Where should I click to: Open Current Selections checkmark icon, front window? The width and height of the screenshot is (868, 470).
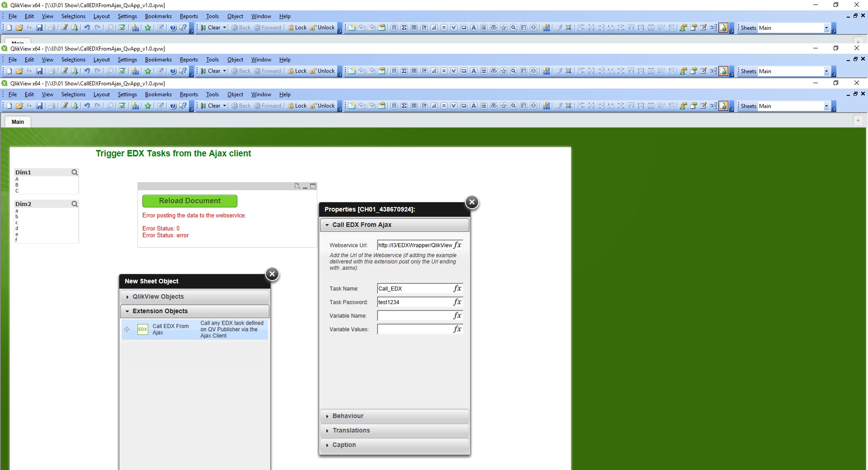(x=122, y=106)
